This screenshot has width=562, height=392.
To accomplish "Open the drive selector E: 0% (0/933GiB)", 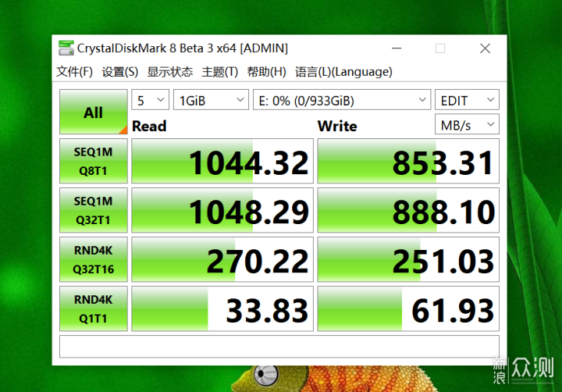I will tap(342, 100).
